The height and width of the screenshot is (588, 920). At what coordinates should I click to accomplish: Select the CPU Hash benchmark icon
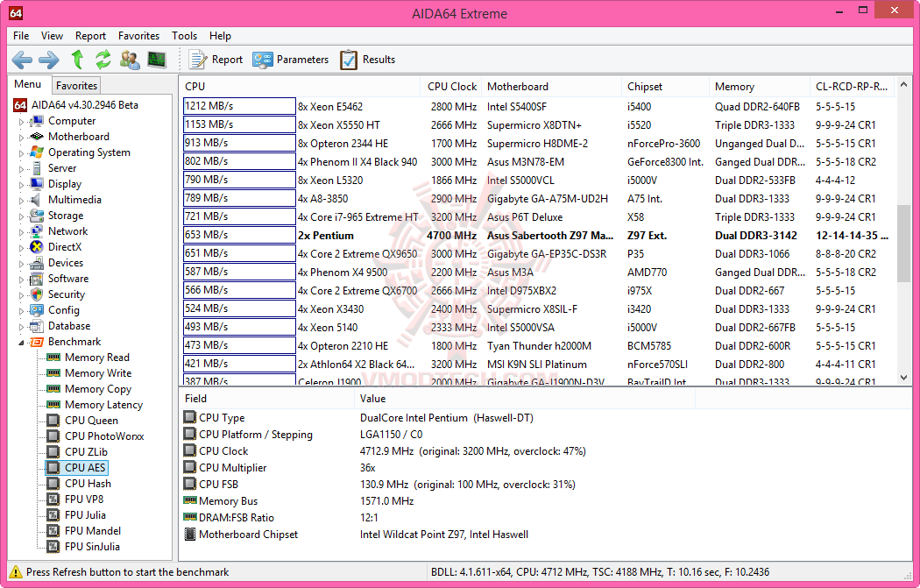pos(53,484)
